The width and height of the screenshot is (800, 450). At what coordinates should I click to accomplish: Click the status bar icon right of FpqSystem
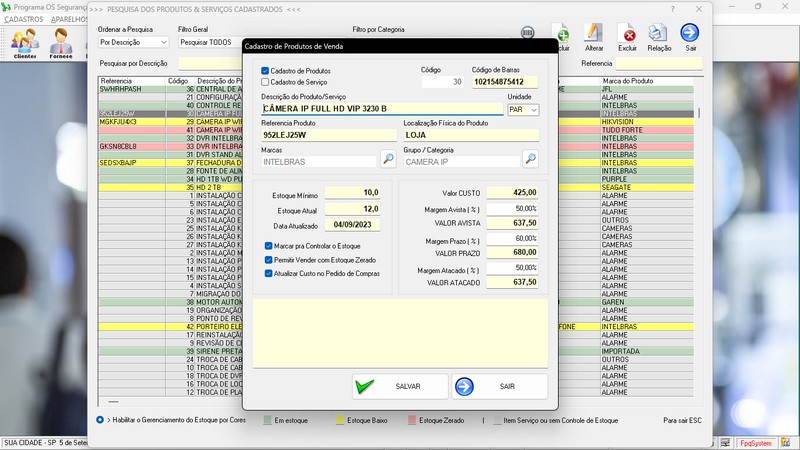point(785,443)
